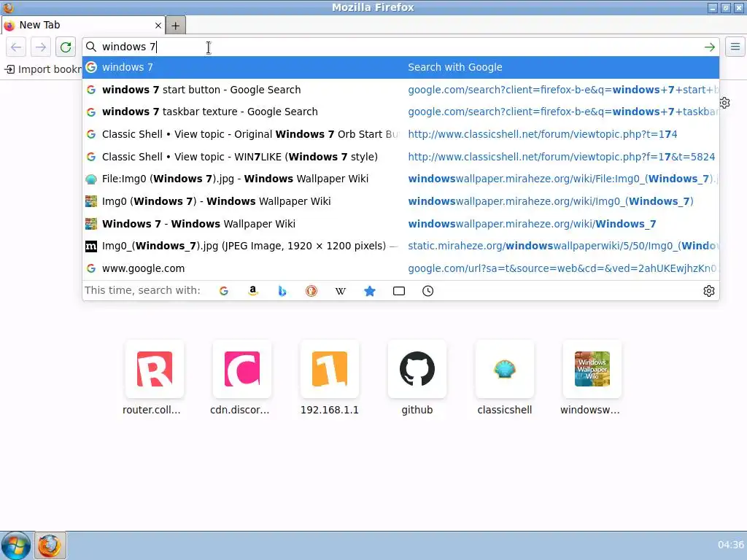This screenshot has height=560, width=747.
Task: Click the classicshell viewtopic f=17&t=5824 URL
Action: (561, 157)
